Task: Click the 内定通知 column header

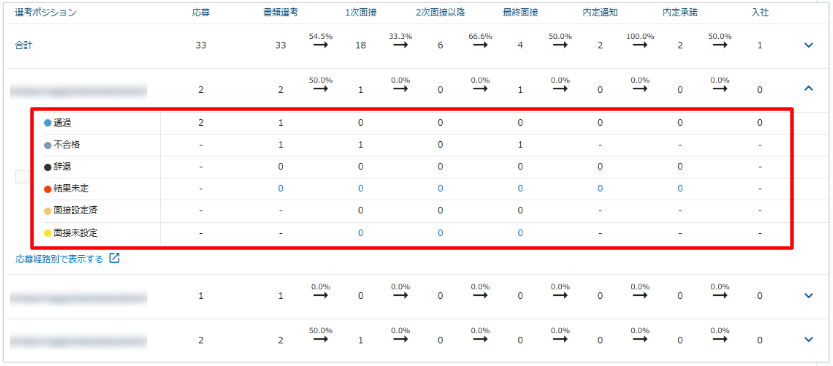Action: (x=600, y=13)
